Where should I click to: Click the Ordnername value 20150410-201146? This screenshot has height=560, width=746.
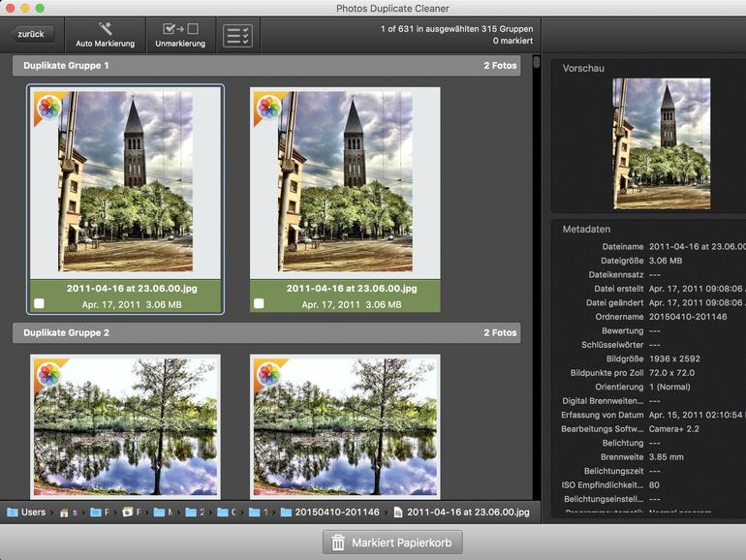tap(688, 317)
